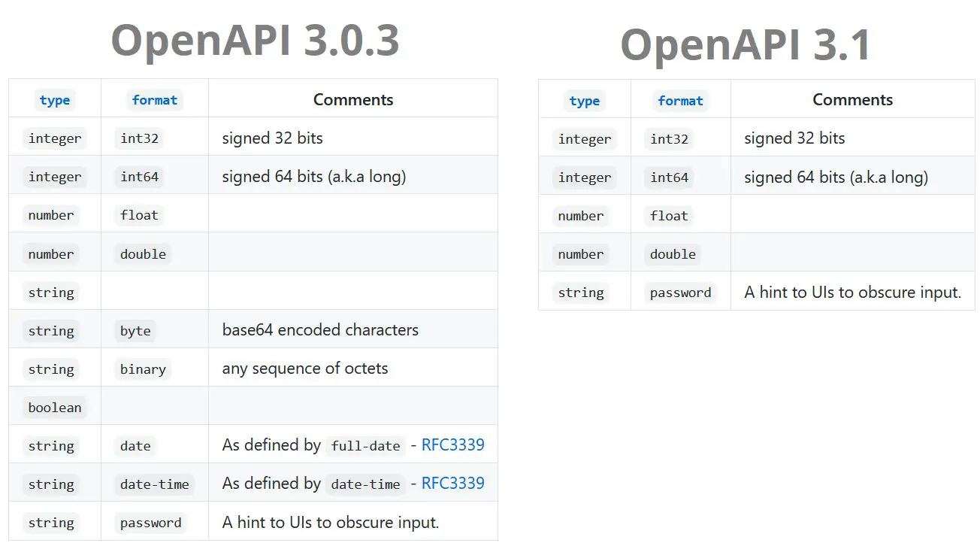The height and width of the screenshot is (546, 980).
Task: Click the full-date code tag in comments
Action: point(365,446)
